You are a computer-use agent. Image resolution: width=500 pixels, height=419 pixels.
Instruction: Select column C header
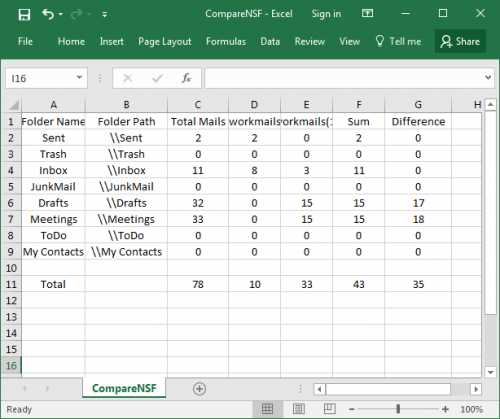[x=198, y=105]
